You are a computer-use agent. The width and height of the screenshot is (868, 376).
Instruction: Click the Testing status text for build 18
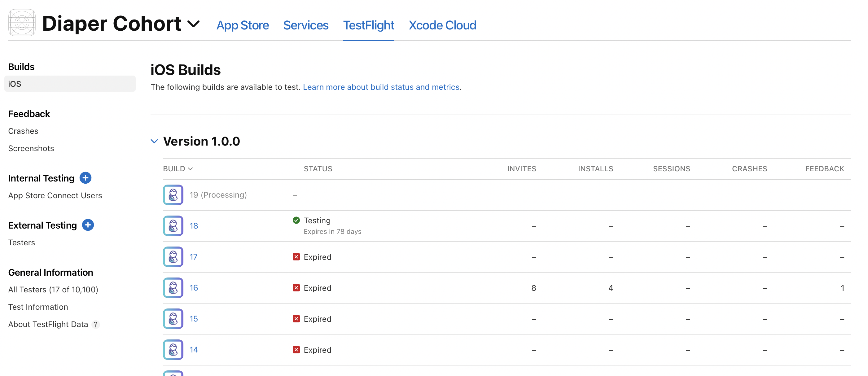[317, 221]
